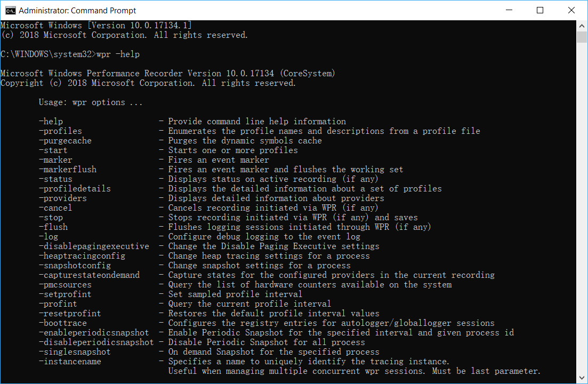The width and height of the screenshot is (588, 384).
Task: Select the '-profiledetails' option text
Action: tap(75, 189)
